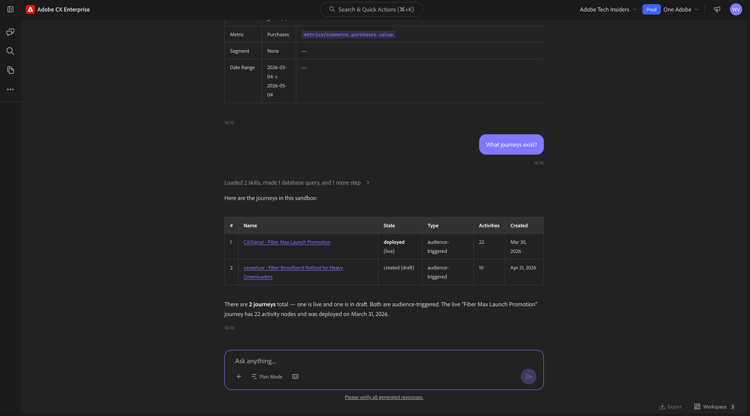
Task: Click the Prod environment badge
Action: pos(651,9)
